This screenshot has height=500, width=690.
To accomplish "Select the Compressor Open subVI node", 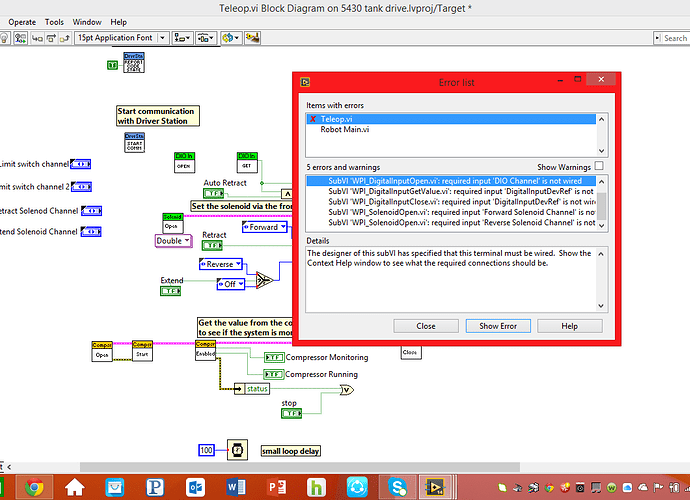I will point(102,352).
